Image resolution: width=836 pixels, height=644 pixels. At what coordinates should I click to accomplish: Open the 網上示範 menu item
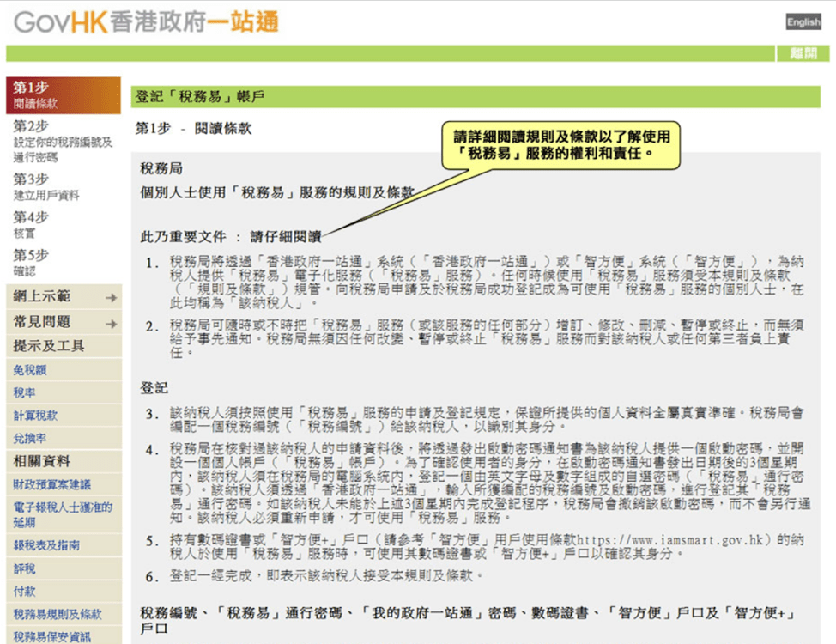(42, 296)
